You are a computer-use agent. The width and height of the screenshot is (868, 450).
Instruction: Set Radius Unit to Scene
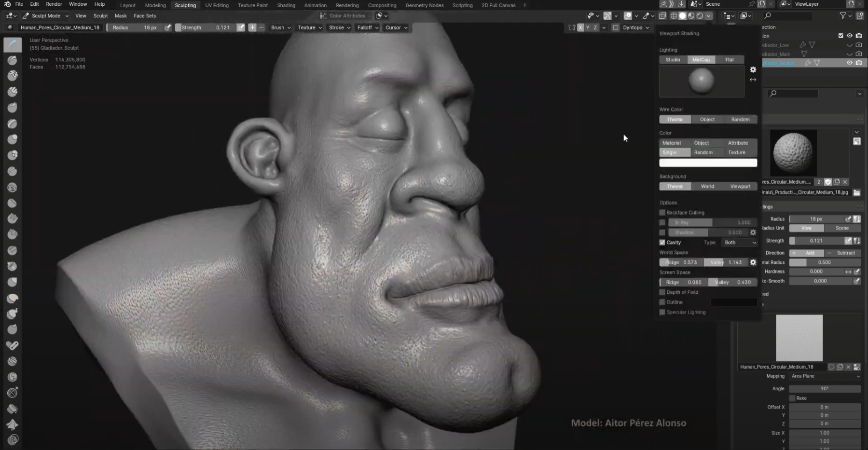pos(842,228)
